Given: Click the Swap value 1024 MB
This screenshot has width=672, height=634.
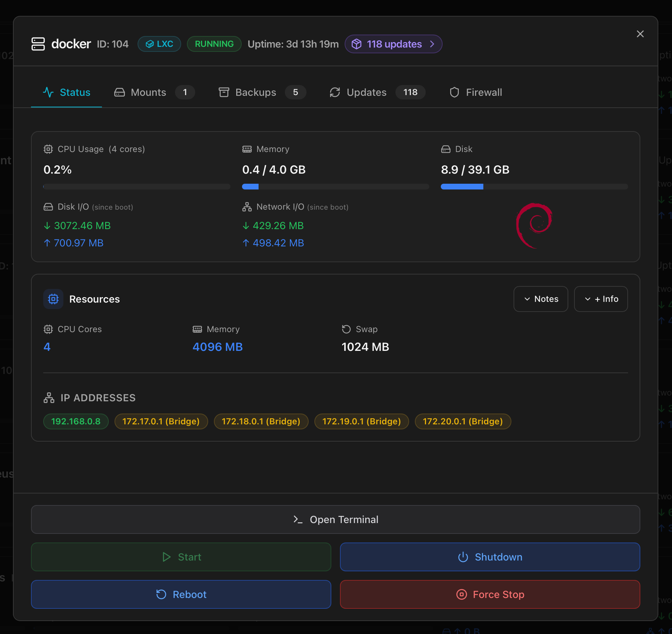Looking at the screenshot, I should [x=365, y=347].
